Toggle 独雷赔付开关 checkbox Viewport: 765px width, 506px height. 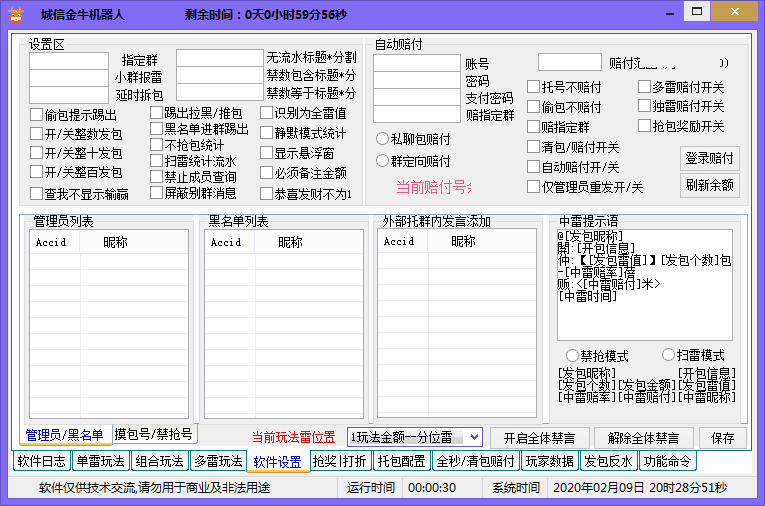[x=644, y=106]
